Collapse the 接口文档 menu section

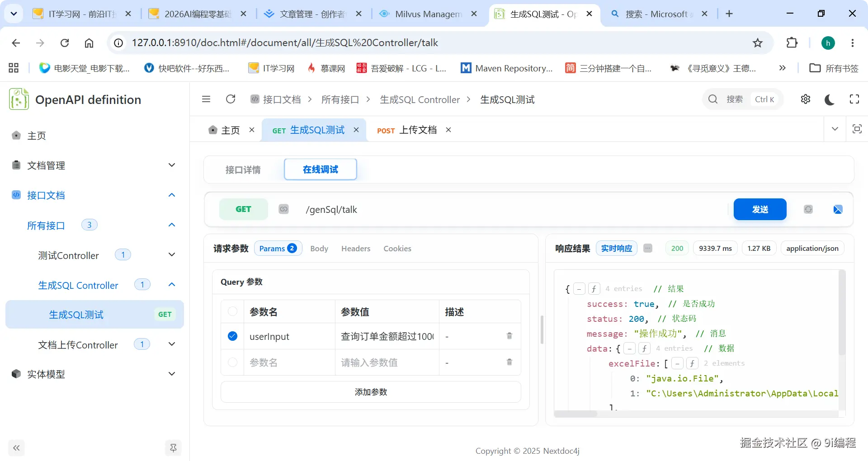click(172, 195)
